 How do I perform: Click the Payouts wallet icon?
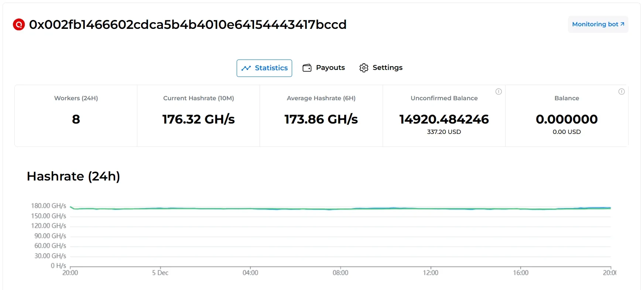point(307,68)
